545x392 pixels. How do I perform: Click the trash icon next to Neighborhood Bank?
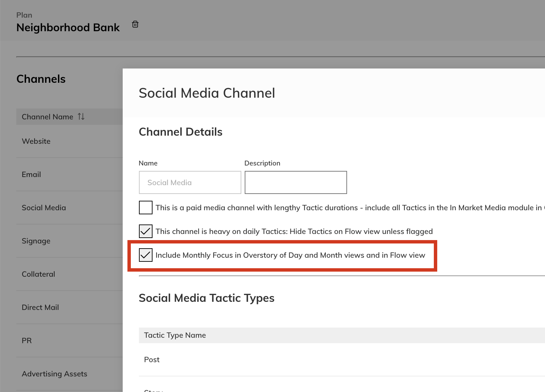[x=135, y=24]
